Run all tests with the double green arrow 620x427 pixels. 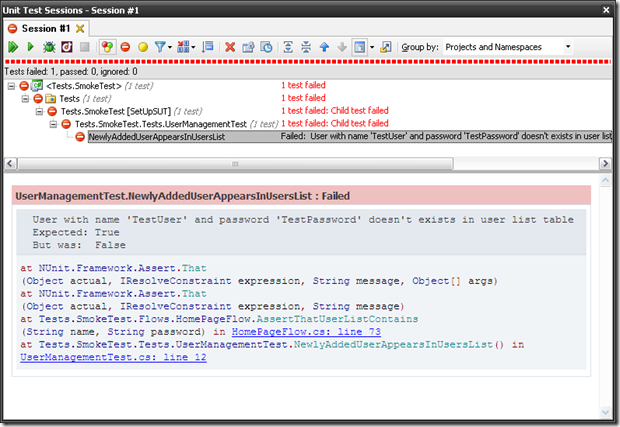[x=13, y=47]
